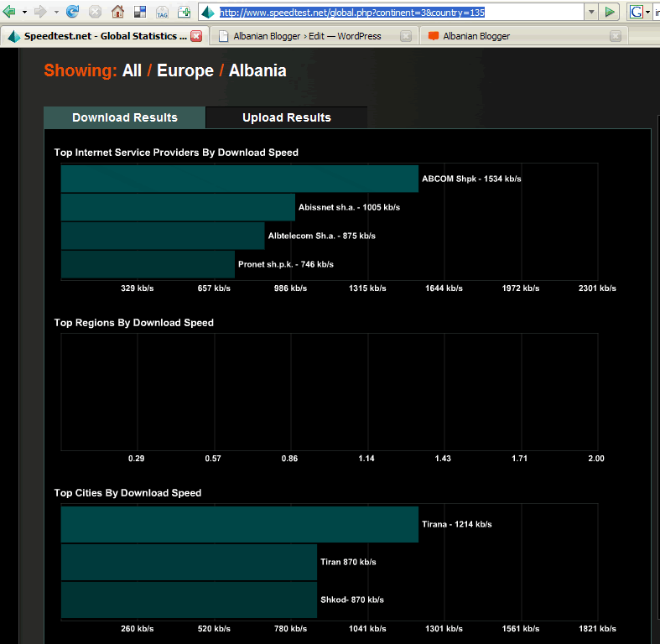Screen dimensions: 660x644
Task: Click the grey Forward arrow button
Action: [x=40, y=12]
